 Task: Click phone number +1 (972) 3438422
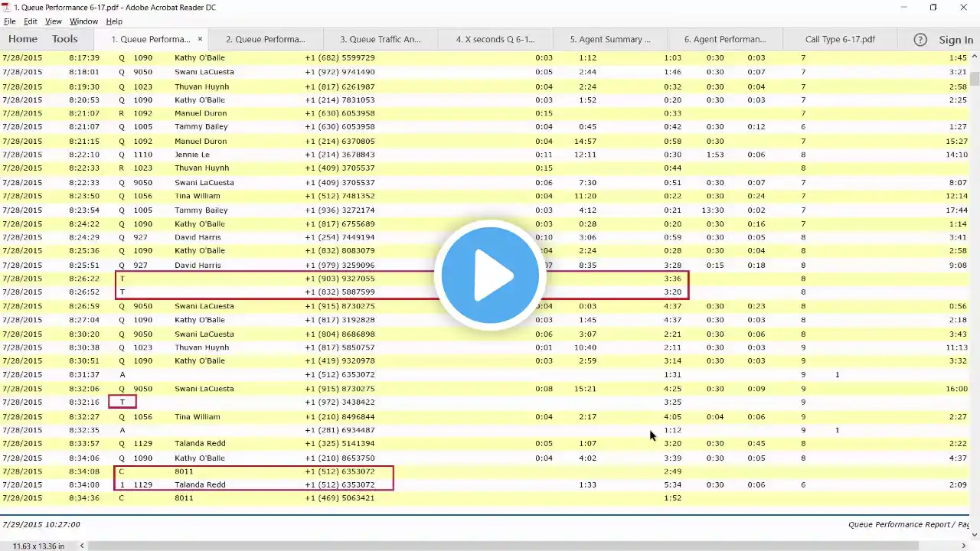340,402
